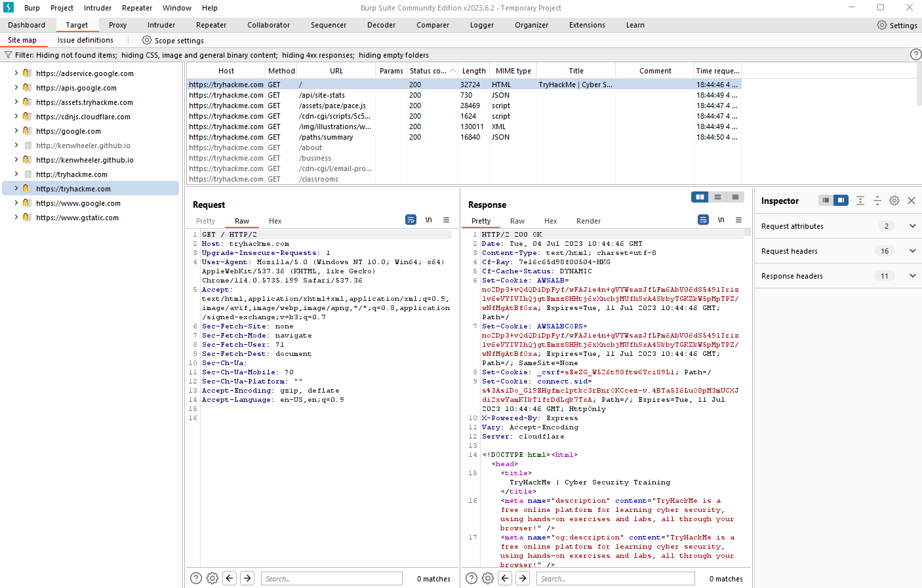Switch Response layout to stacked view
922x588 pixels.
point(718,197)
